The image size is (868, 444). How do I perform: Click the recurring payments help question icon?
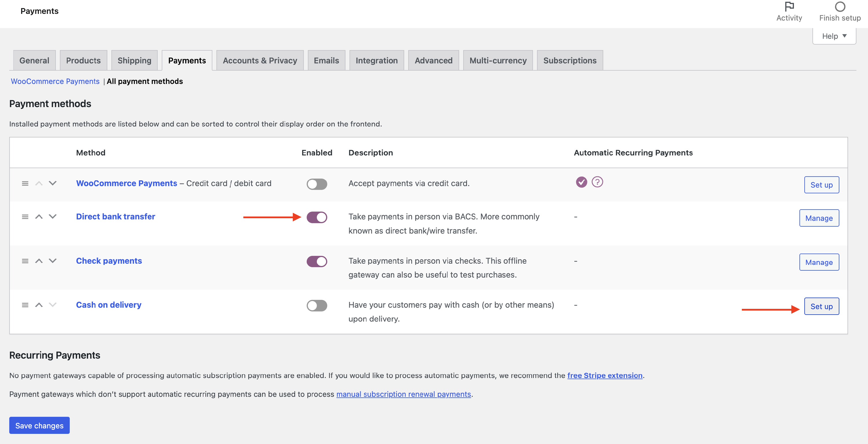597,182
